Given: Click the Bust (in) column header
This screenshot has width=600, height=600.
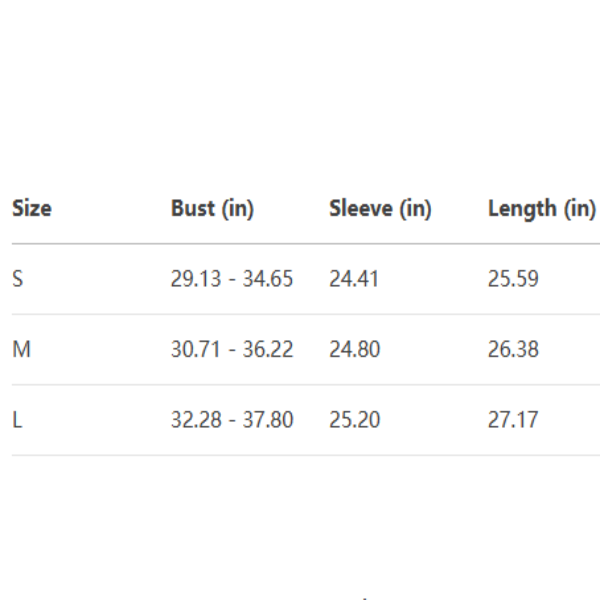Looking at the screenshot, I should 212,209.
